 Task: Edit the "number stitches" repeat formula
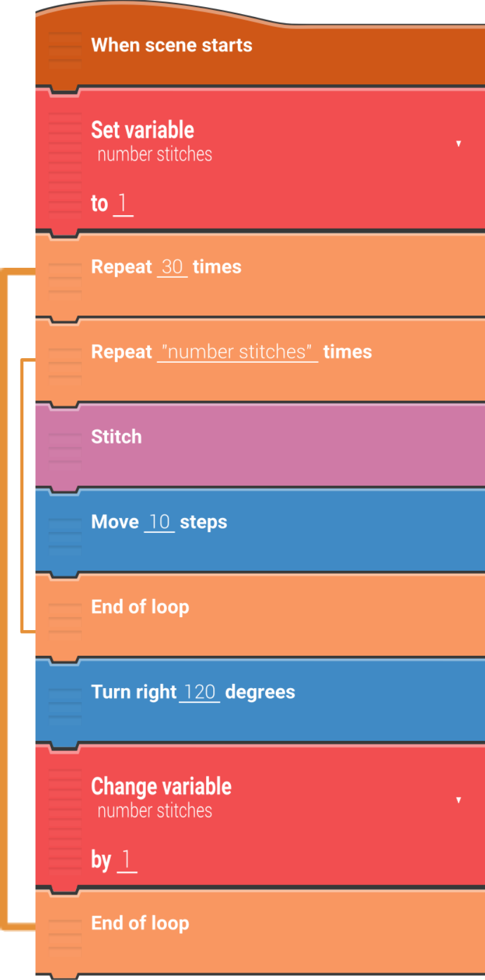(x=237, y=352)
